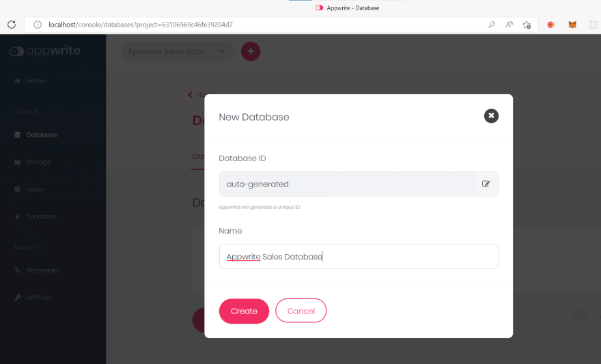Viewport: 601px width, 364px height.
Task: Select the Appwrite - Database browser tab
Action: coord(347,8)
